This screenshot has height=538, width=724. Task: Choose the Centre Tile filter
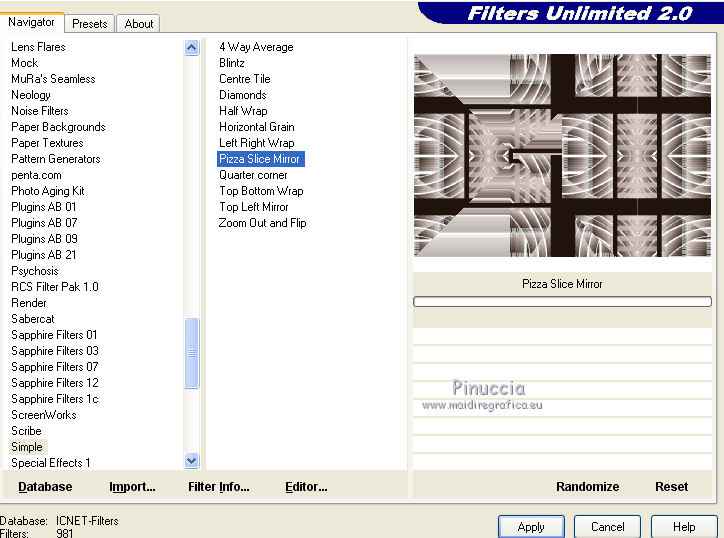tap(245, 79)
